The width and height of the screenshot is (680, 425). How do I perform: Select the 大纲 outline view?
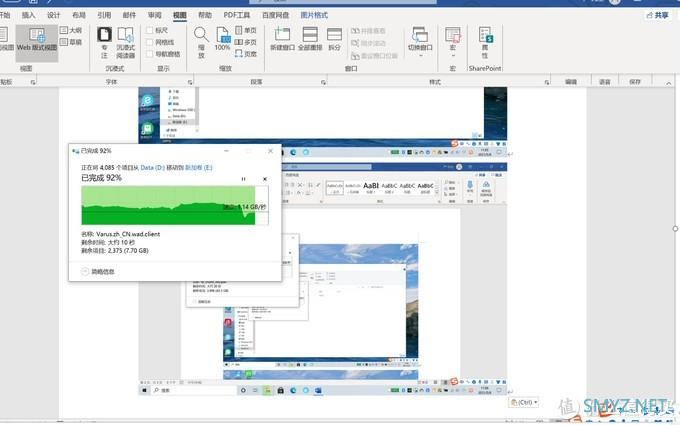(x=71, y=30)
